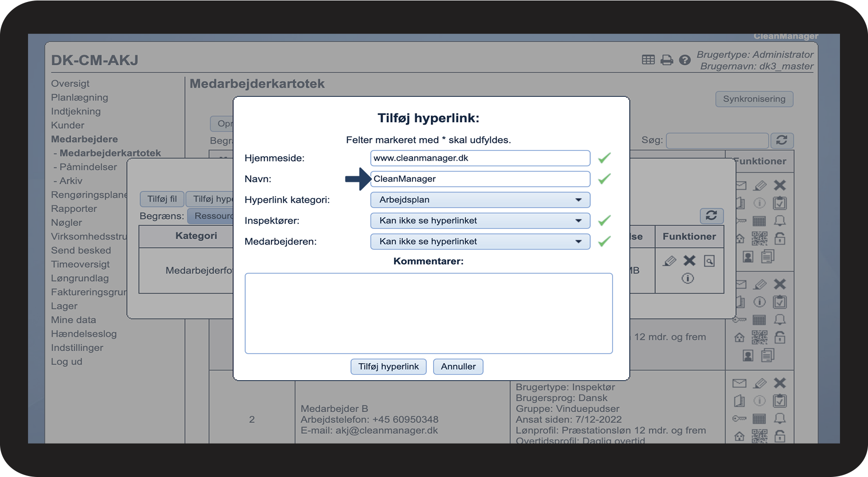
Task: Select Indstillinger in the left menu
Action: [x=77, y=347]
